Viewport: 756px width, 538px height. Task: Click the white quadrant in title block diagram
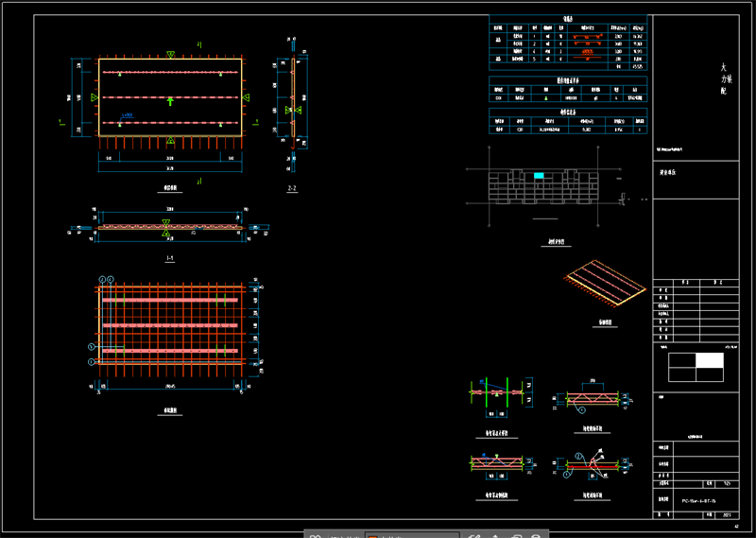[x=710, y=360]
